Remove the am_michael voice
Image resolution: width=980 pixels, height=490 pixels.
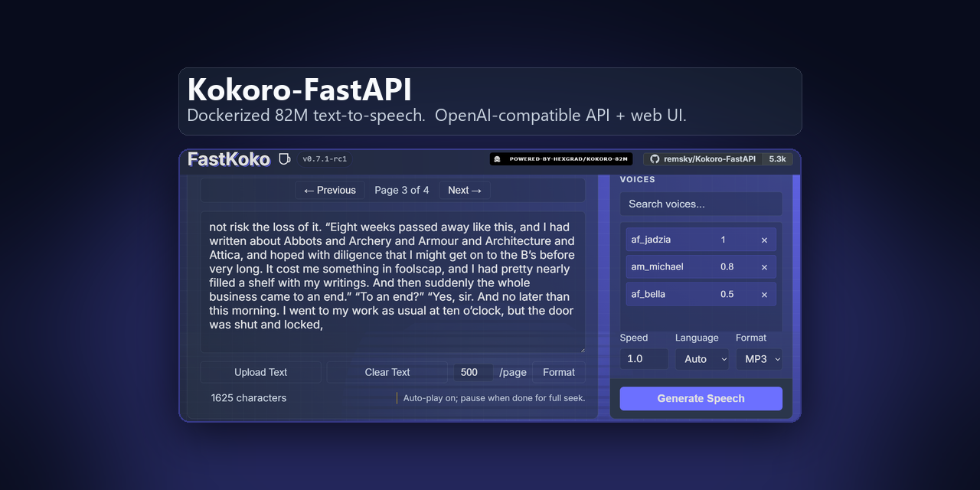click(764, 267)
